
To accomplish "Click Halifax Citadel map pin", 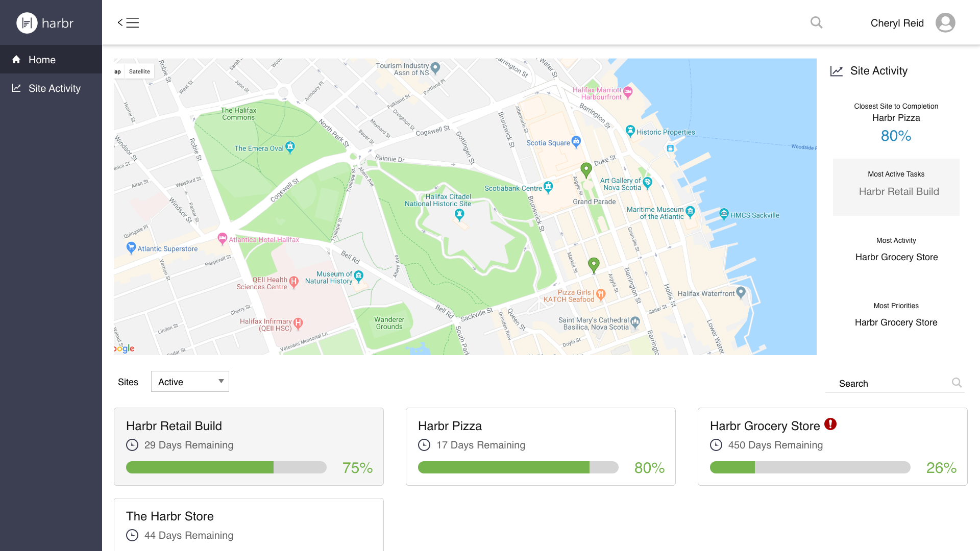I will pos(459,215).
